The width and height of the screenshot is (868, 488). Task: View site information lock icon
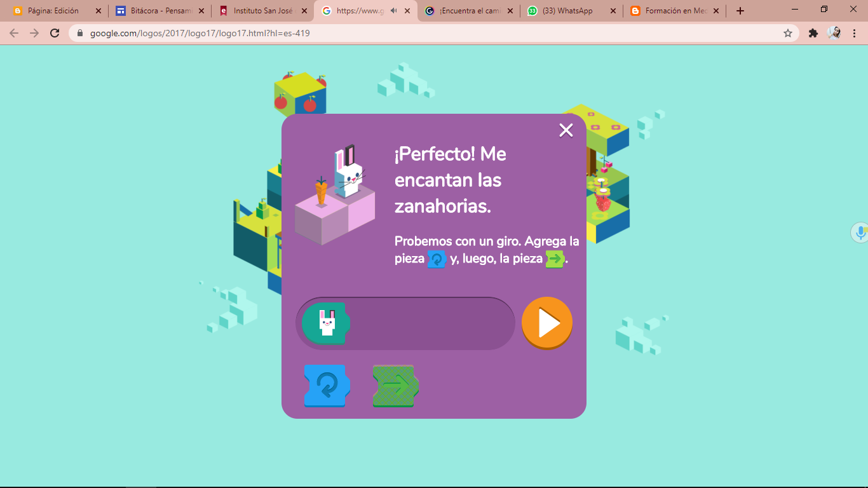80,33
